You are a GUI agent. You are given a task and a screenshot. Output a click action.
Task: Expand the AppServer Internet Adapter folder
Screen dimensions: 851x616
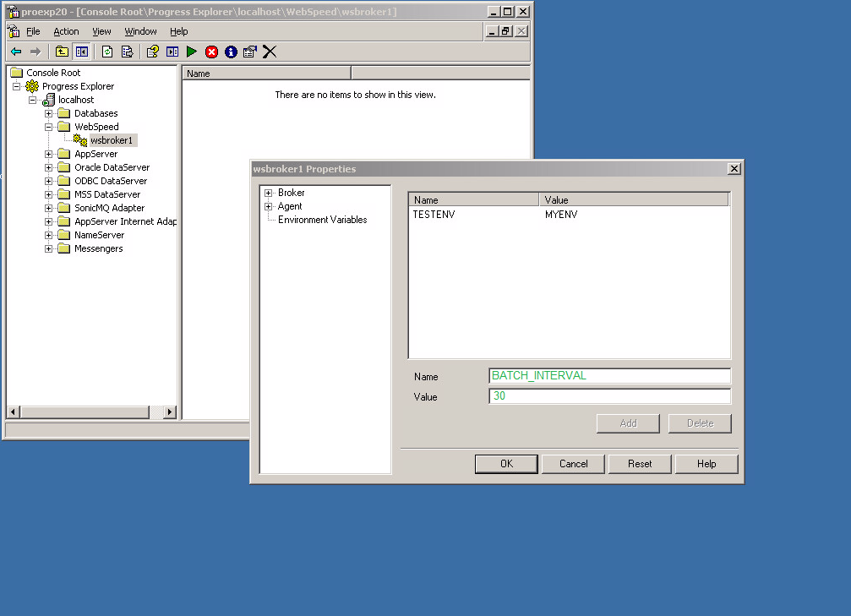[x=48, y=222]
